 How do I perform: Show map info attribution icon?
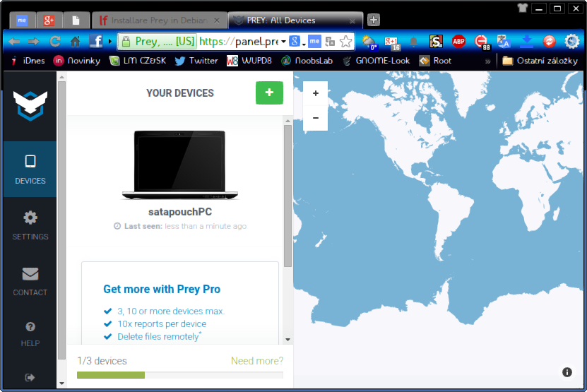pyautogui.click(x=567, y=372)
